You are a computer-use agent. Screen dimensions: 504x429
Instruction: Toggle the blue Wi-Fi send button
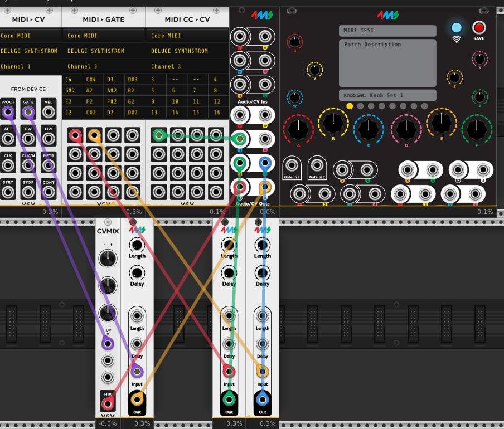pyautogui.click(x=457, y=27)
